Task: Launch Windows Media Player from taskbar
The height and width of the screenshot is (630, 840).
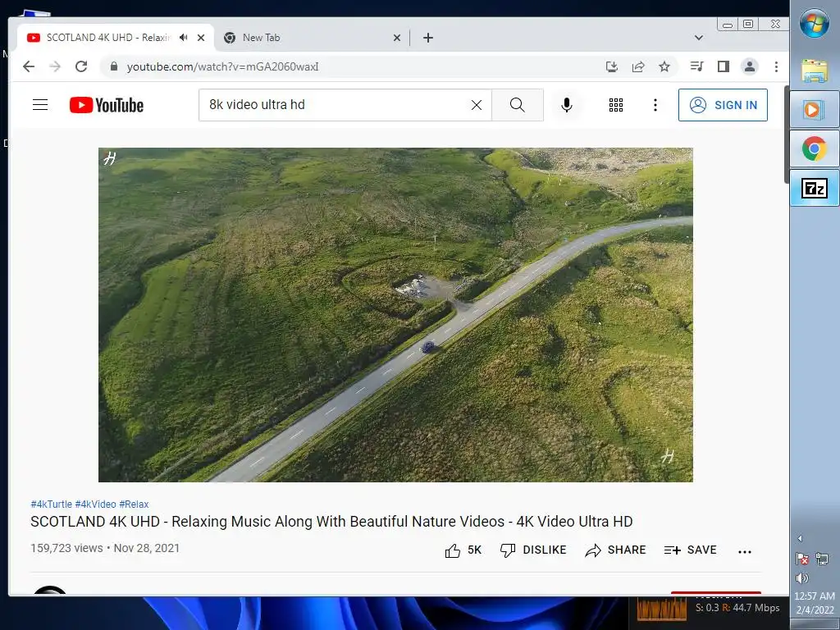Action: 815,110
